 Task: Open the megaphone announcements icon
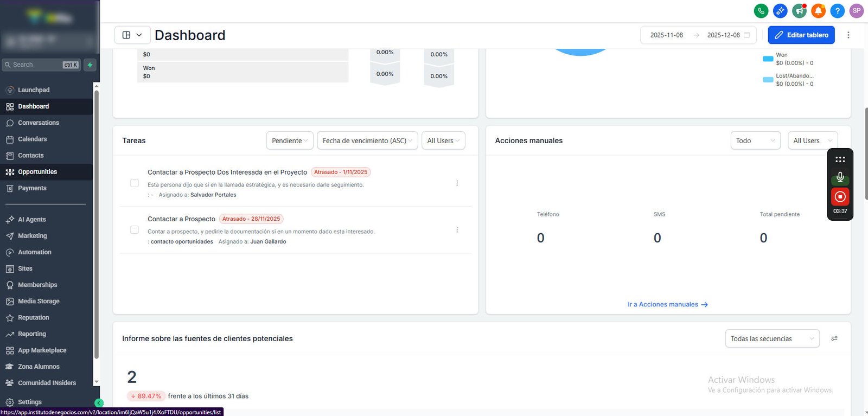[x=799, y=10]
